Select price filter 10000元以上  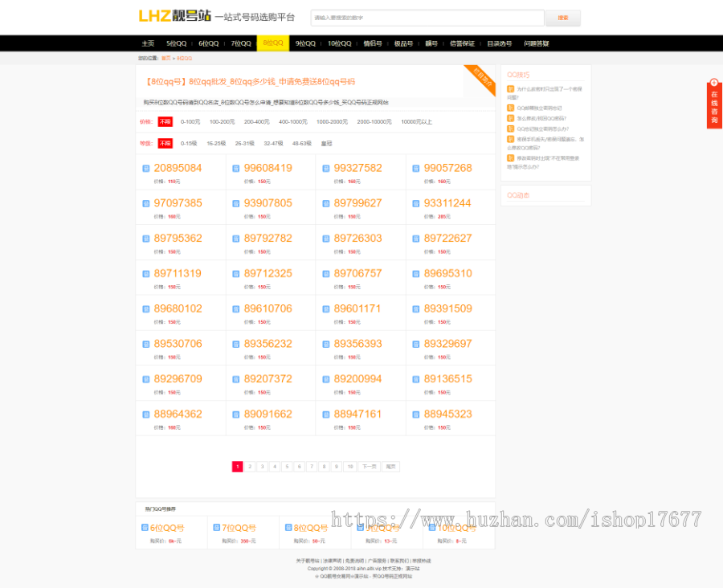click(417, 122)
